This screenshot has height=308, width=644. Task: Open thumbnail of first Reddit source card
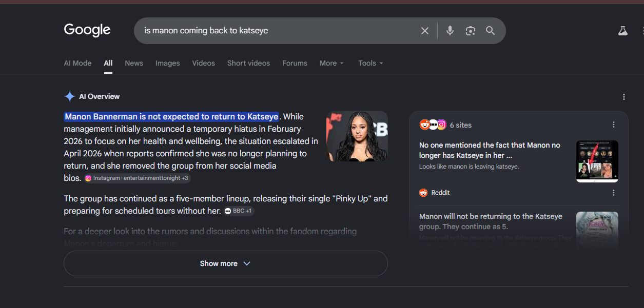click(x=597, y=161)
